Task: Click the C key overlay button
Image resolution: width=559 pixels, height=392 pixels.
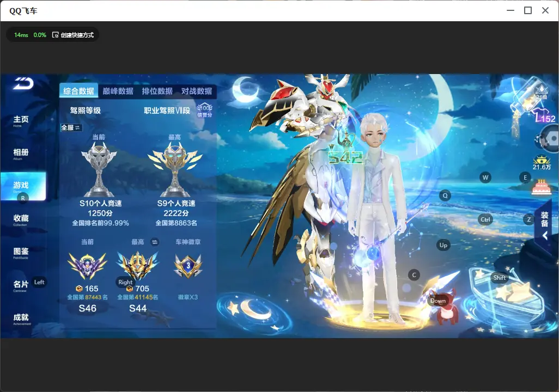Action: [x=414, y=275]
